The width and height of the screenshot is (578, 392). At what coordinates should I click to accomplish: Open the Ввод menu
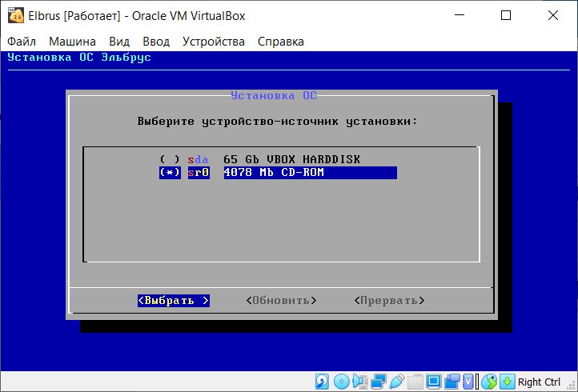click(x=156, y=42)
